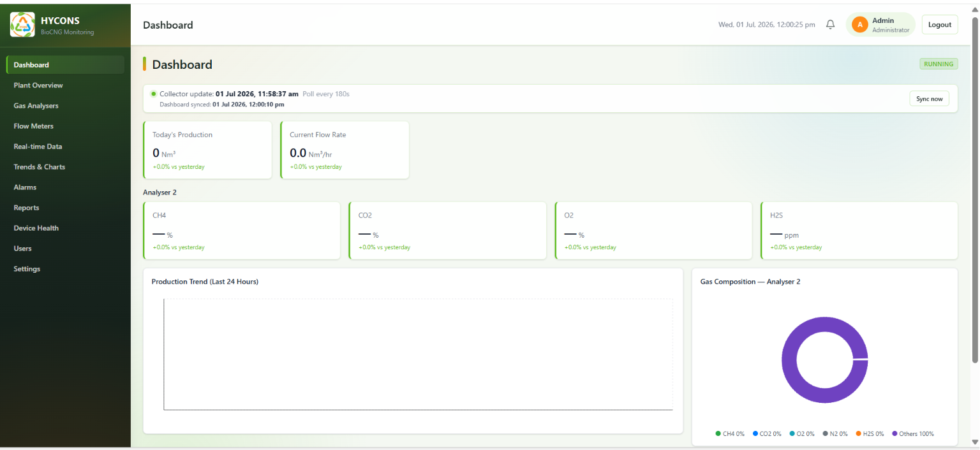Click the orange Admin avatar
The image size is (980, 450).
pos(859,25)
